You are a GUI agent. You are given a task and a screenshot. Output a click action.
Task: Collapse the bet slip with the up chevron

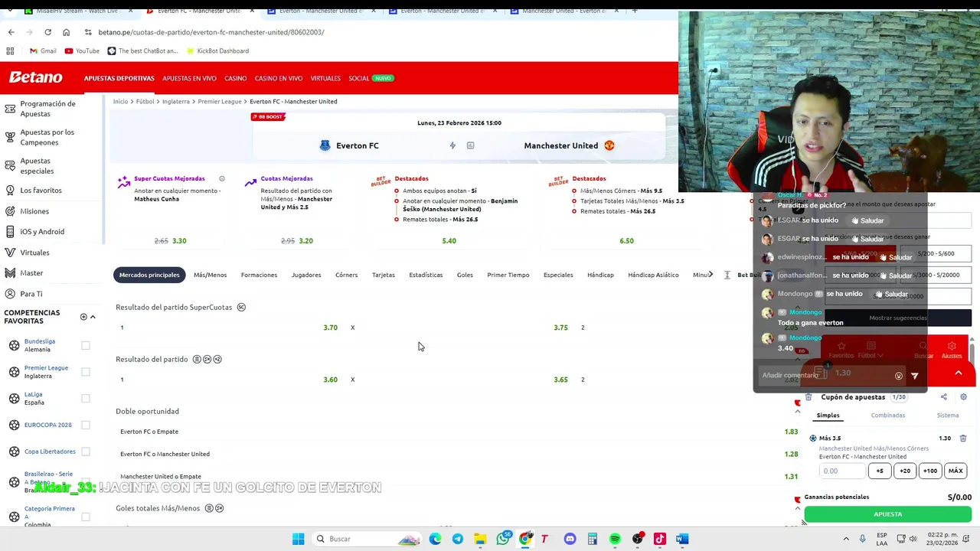[958, 373]
